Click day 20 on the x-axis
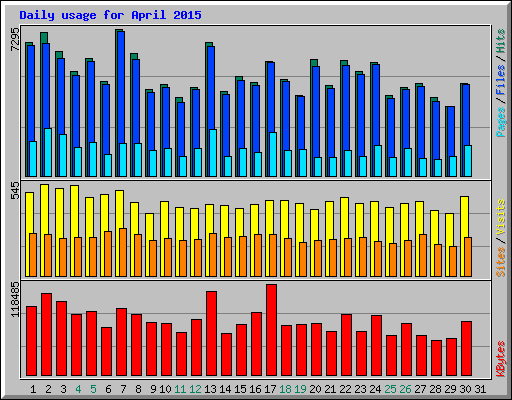This screenshot has width=512, height=400. (x=315, y=389)
